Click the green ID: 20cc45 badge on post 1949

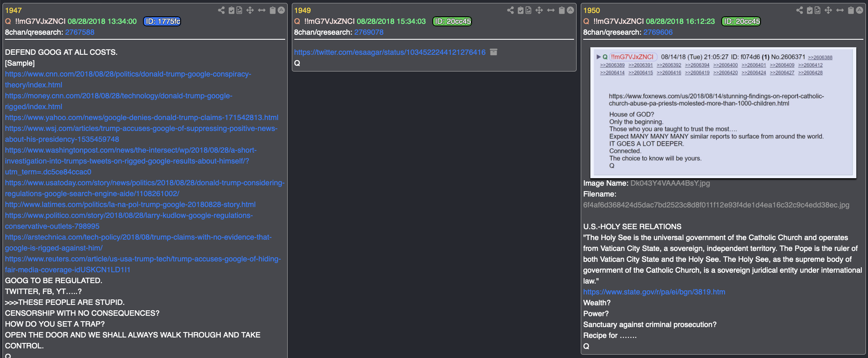452,21
